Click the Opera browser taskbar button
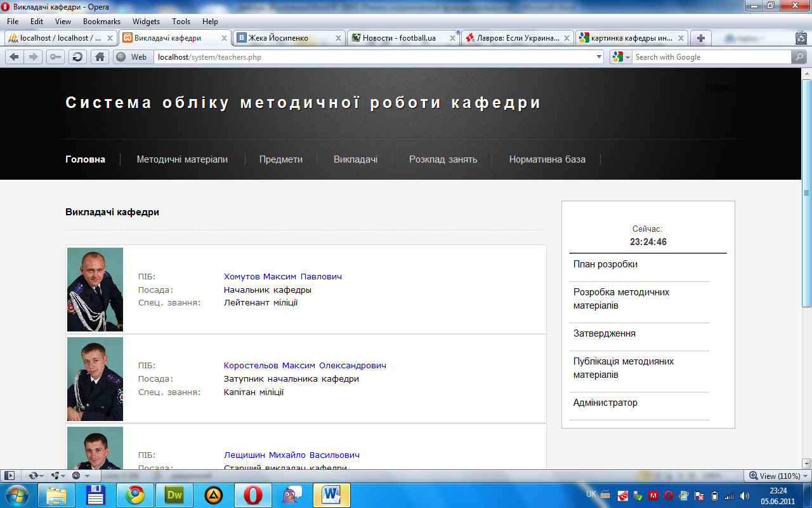This screenshot has height=508, width=812. pos(253,495)
